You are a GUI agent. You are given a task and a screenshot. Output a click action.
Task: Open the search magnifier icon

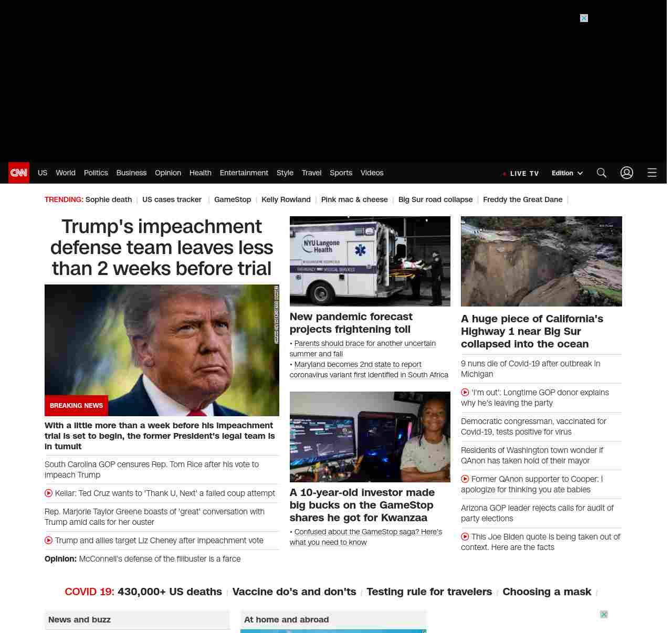coord(602,173)
